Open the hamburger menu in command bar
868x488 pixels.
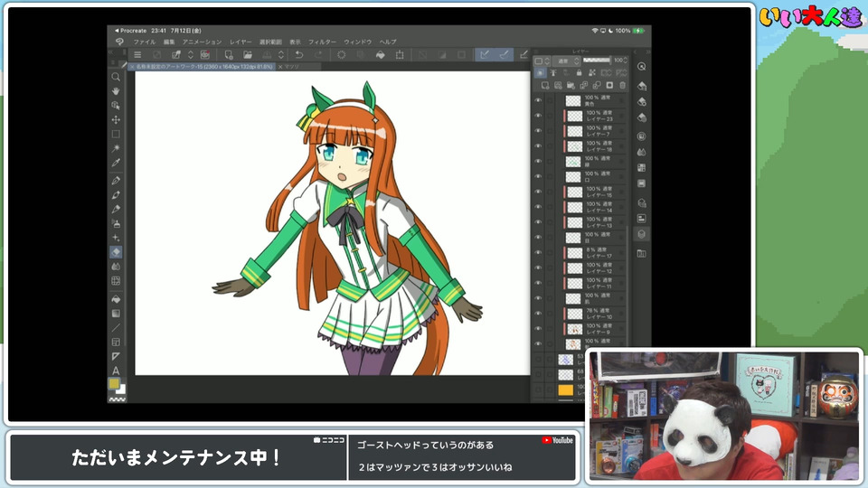[x=137, y=55]
